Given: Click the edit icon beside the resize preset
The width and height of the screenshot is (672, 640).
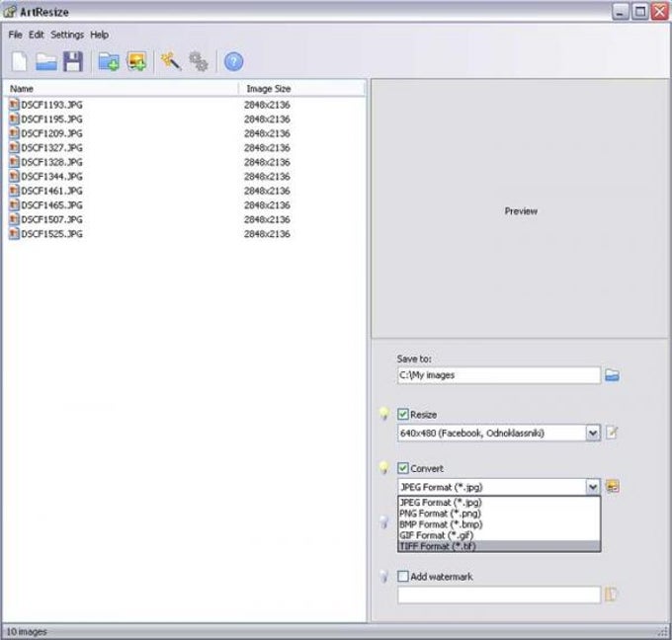Looking at the screenshot, I should click(x=612, y=433).
